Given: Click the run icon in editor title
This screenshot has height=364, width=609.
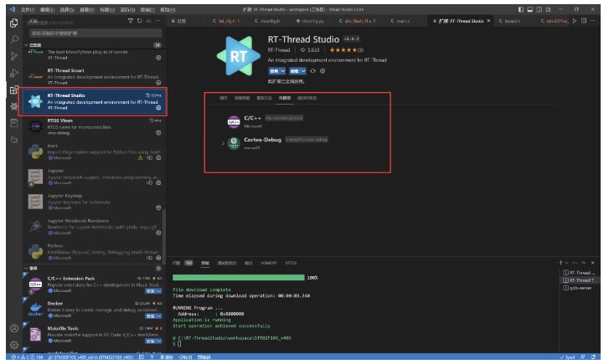Looking at the screenshot, I should click(x=575, y=21).
